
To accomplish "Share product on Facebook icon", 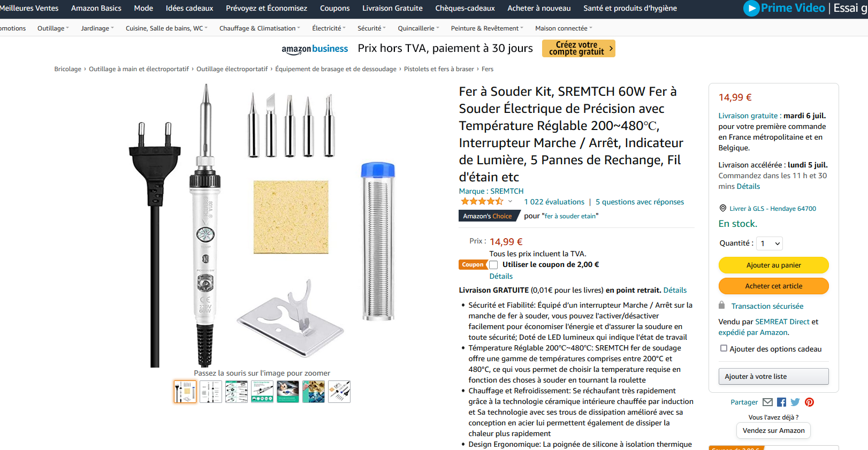I will pyautogui.click(x=781, y=402).
